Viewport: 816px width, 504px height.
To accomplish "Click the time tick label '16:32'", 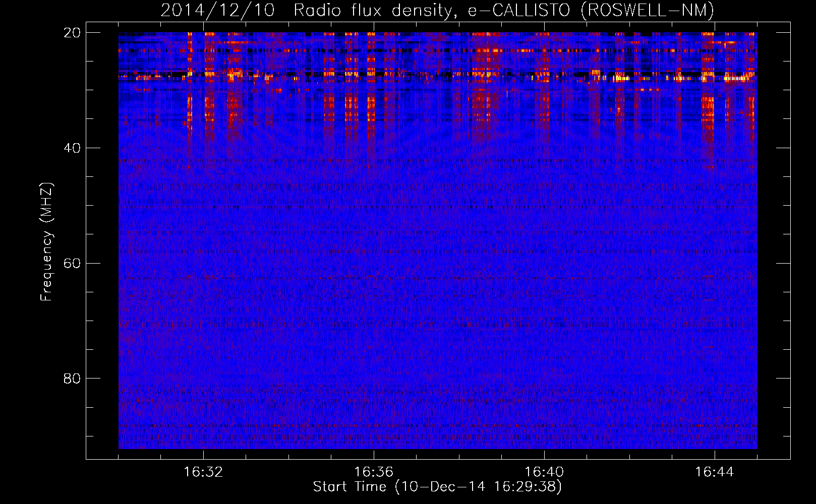I will [203, 472].
